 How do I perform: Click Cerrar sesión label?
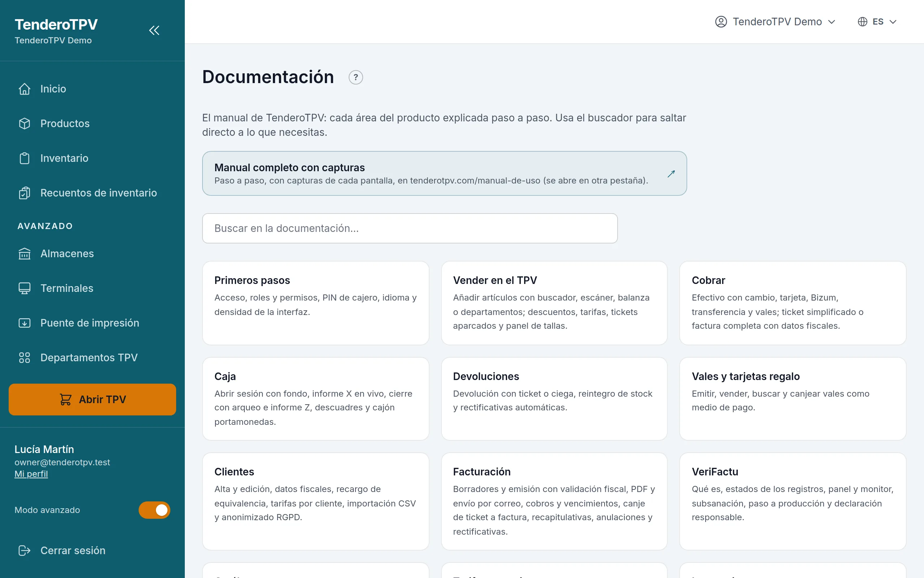click(x=73, y=551)
